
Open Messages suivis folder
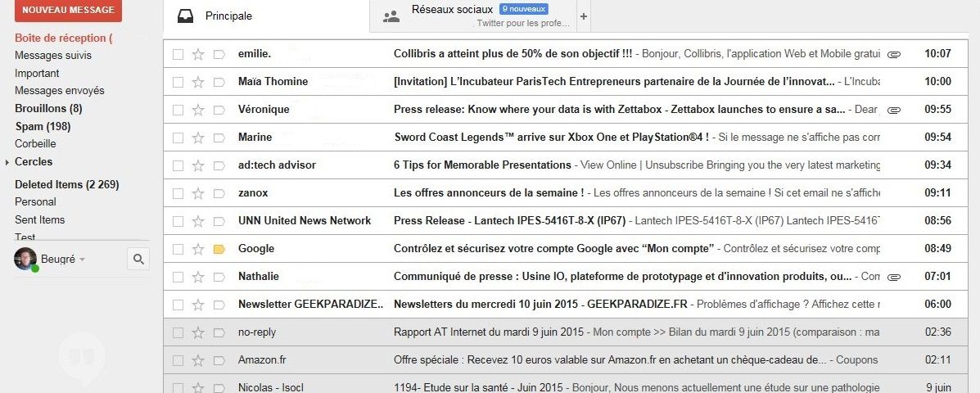53,55
